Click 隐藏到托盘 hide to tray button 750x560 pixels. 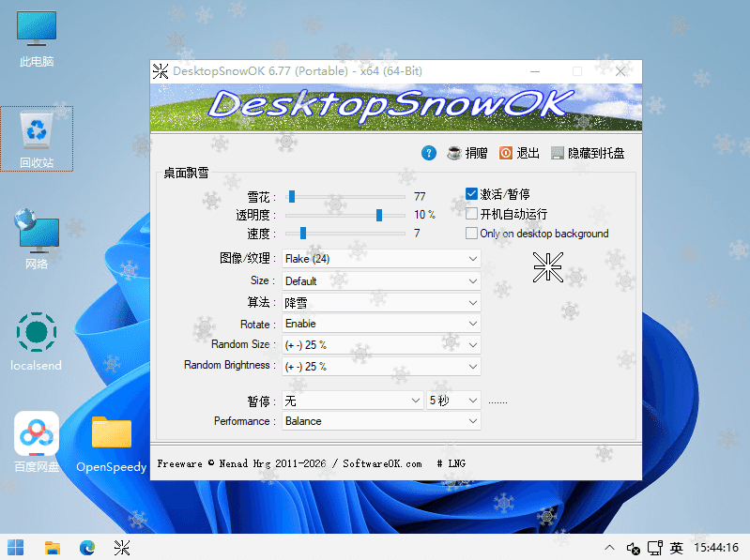[588, 153]
